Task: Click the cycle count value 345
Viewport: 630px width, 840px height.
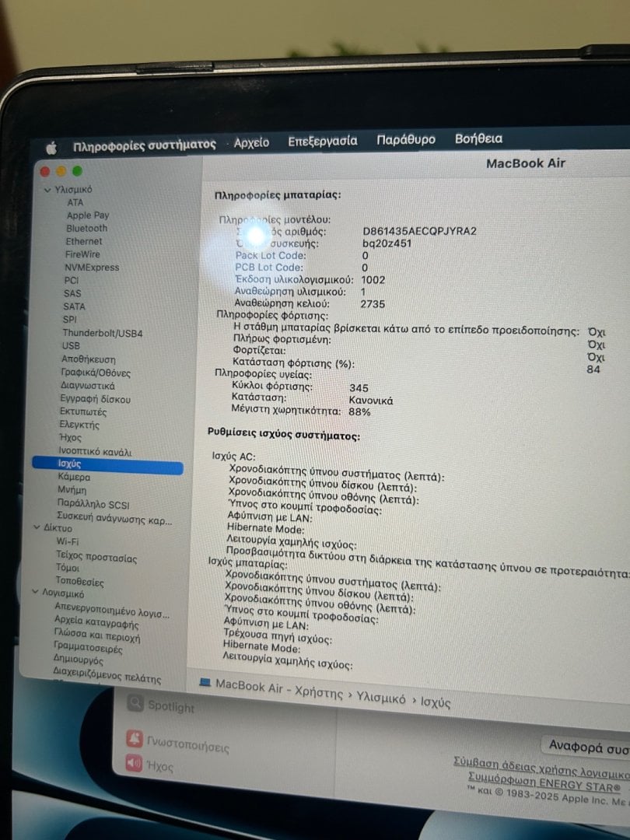Action: pos(359,388)
